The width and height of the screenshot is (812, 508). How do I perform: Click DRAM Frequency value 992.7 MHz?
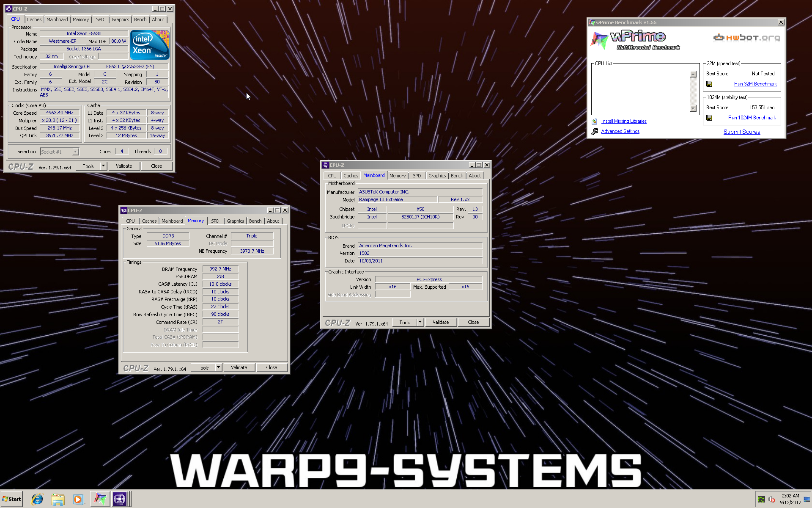(x=220, y=269)
